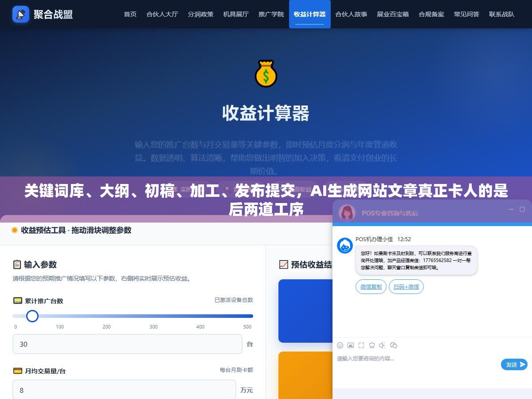Click the money bag icon

266,74
